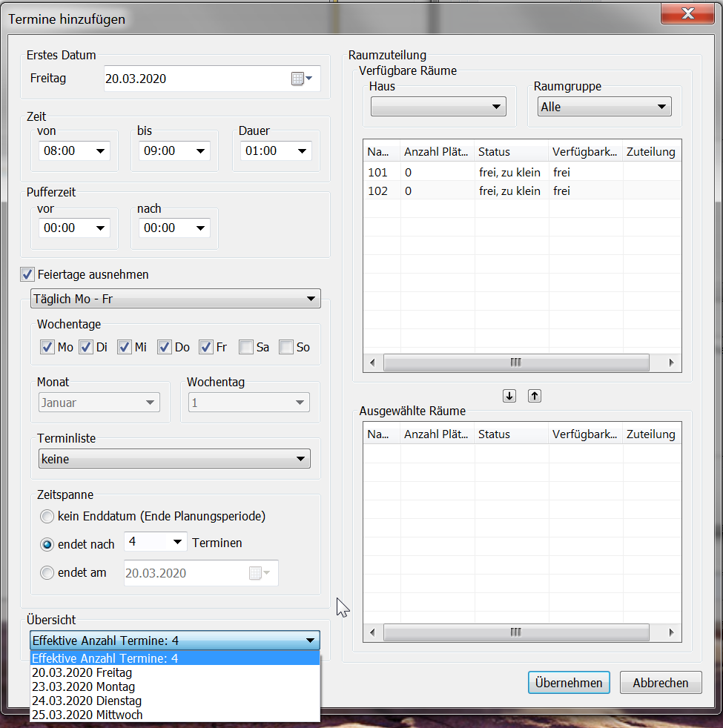
Task: Choose the endet am radio button
Action: [47, 572]
